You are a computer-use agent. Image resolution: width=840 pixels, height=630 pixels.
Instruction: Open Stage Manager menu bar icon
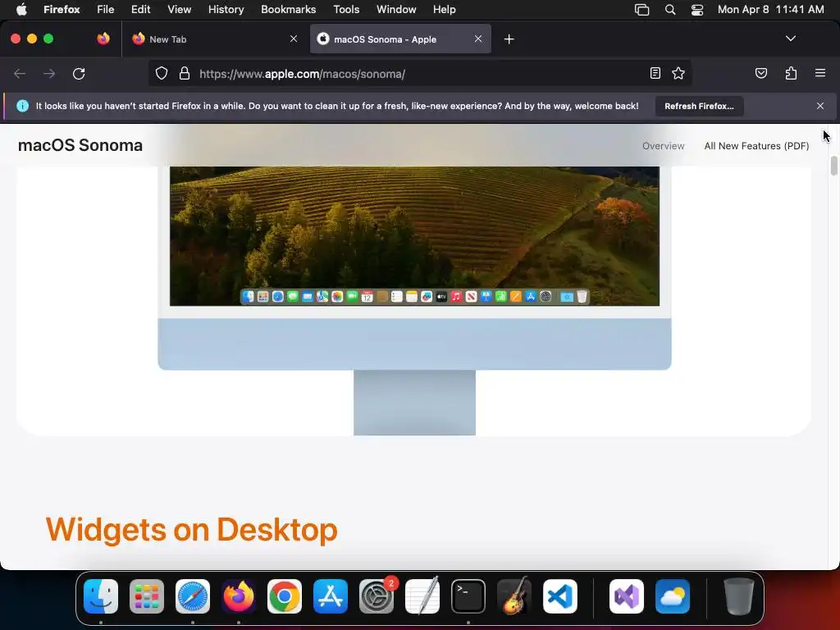(x=641, y=9)
